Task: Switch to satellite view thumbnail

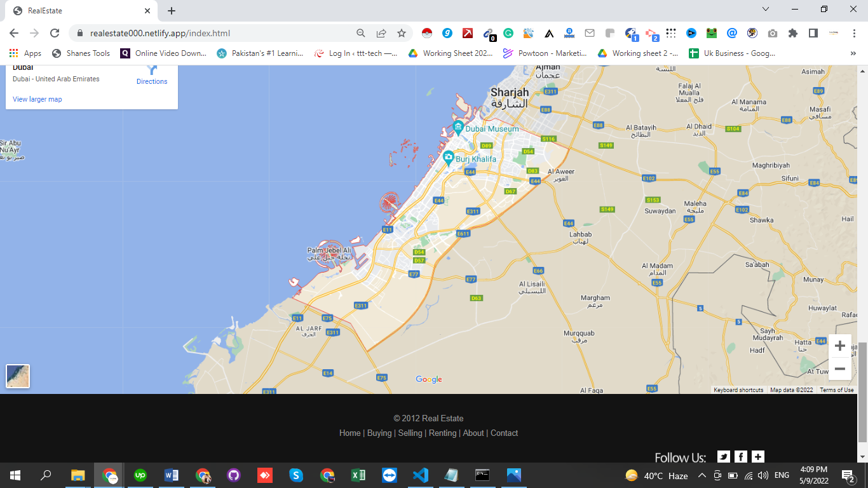Action: [x=18, y=376]
